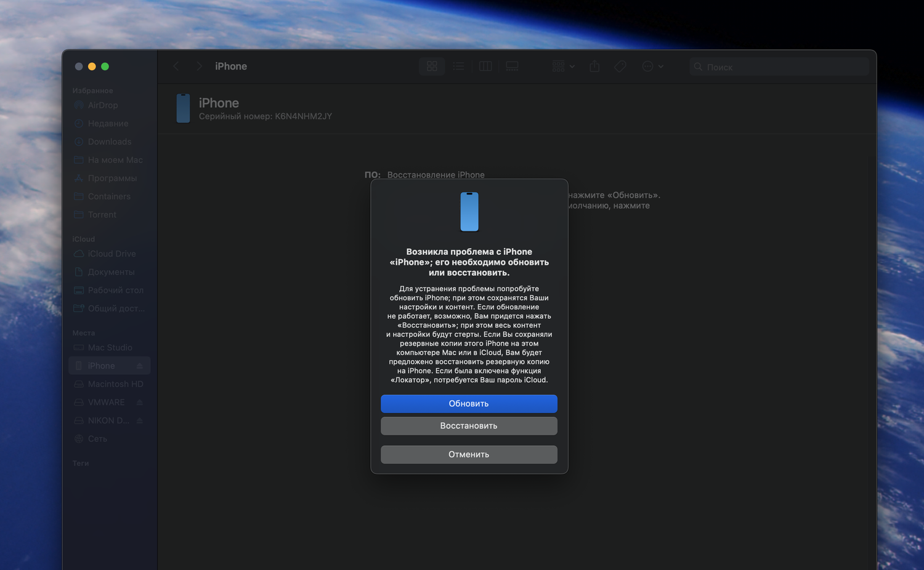
Task: Select На моем Mac in sidebar
Action: pos(110,160)
